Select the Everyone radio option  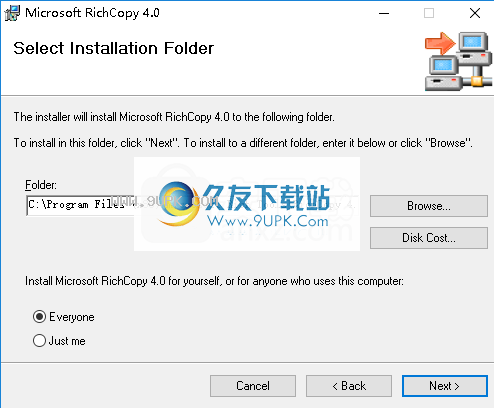click(x=39, y=317)
